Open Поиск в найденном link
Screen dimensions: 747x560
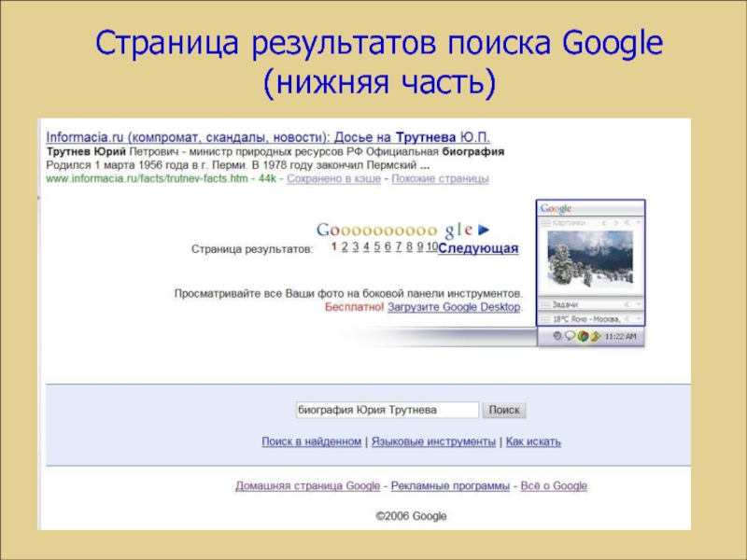(x=312, y=441)
